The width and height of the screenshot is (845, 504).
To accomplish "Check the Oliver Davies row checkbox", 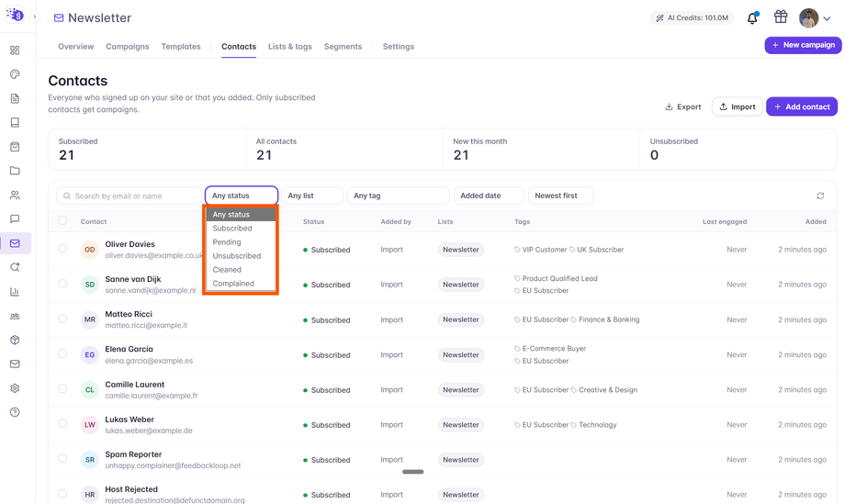I will (x=62, y=248).
